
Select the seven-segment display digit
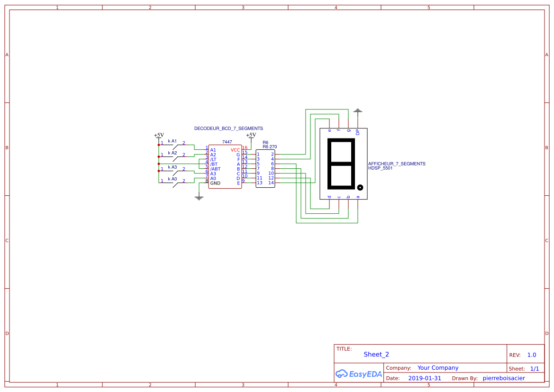[341, 163]
